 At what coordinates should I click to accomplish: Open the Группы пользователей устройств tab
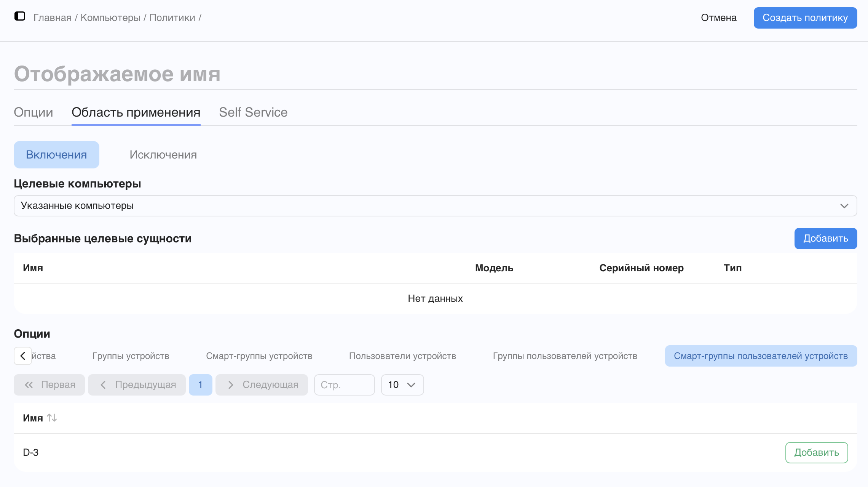(565, 356)
